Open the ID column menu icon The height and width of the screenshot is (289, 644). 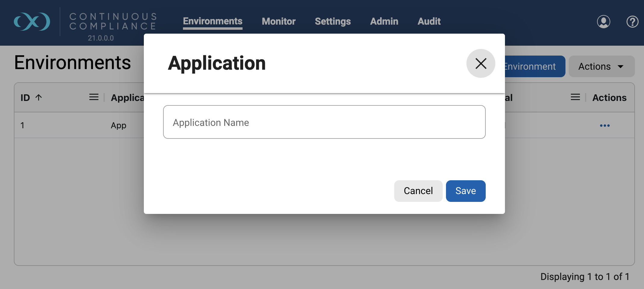click(x=94, y=97)
